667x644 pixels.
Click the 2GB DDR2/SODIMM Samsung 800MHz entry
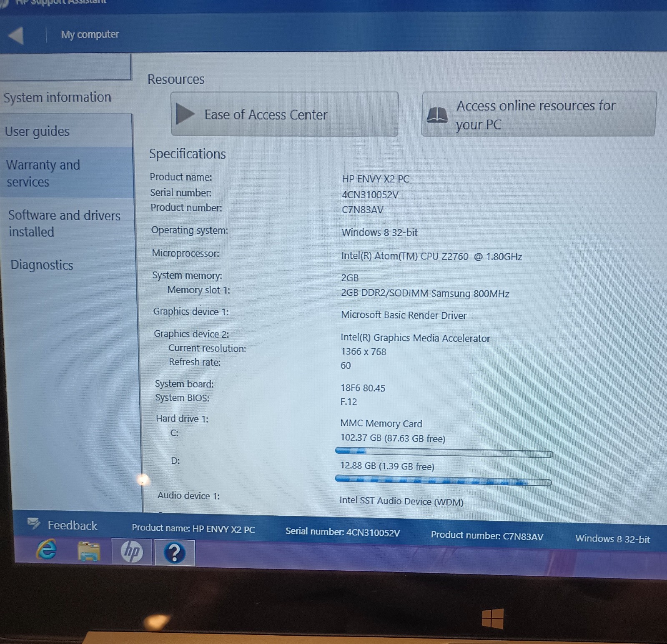[425, 293]
